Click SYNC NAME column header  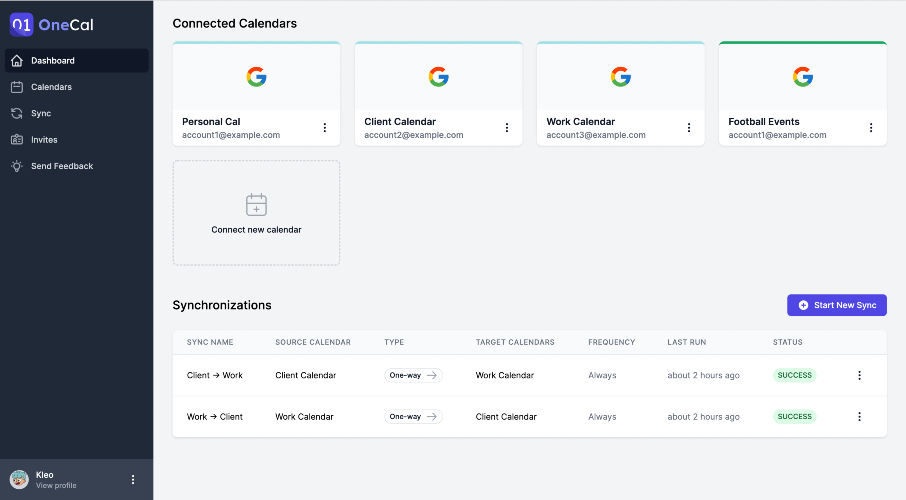(x=210, y=342)
